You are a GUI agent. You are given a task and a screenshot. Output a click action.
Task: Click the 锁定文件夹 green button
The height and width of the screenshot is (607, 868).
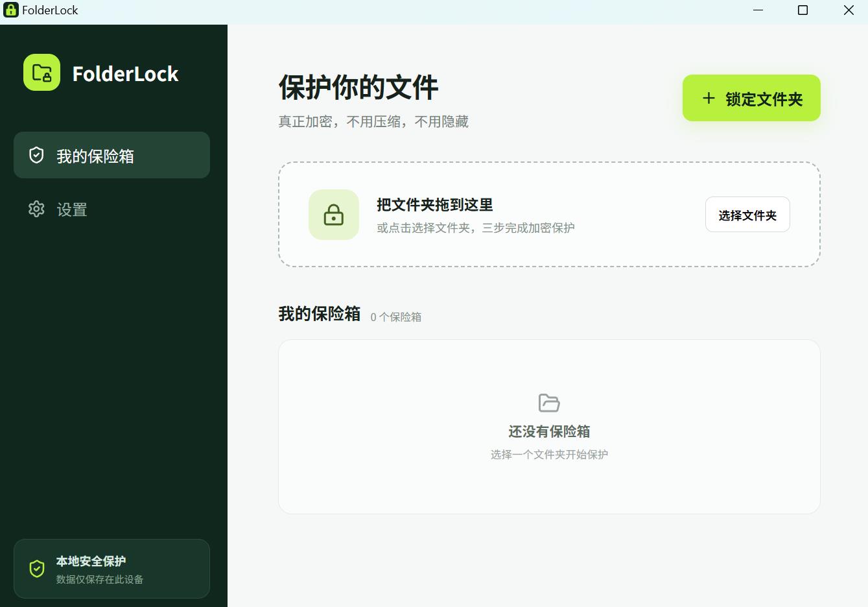click(x=751, y=98)
